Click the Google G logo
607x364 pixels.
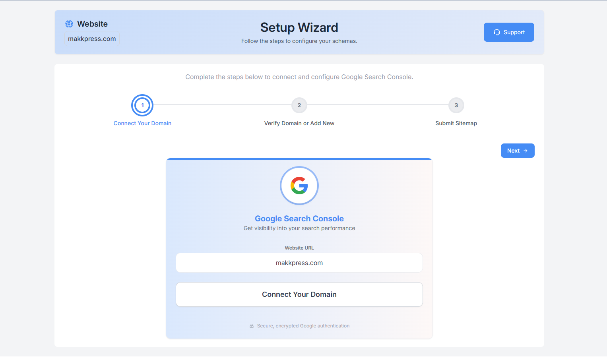[299, 186]
